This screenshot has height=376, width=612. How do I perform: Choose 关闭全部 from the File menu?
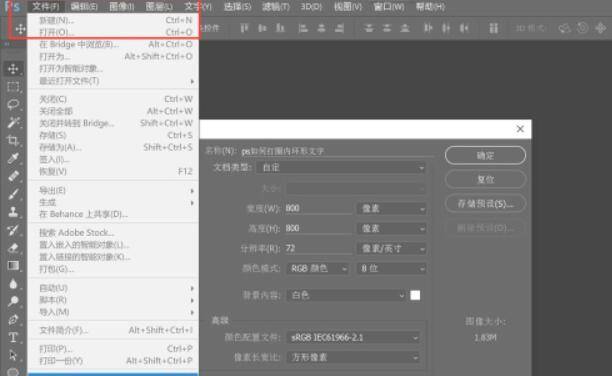pos(114,111)
